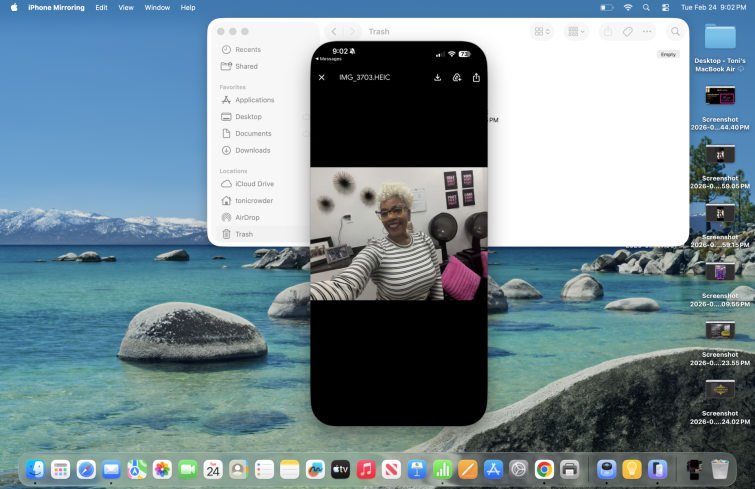Click the selfie photo in the iPhone viewer
The image size is (755, 489).
398,233
